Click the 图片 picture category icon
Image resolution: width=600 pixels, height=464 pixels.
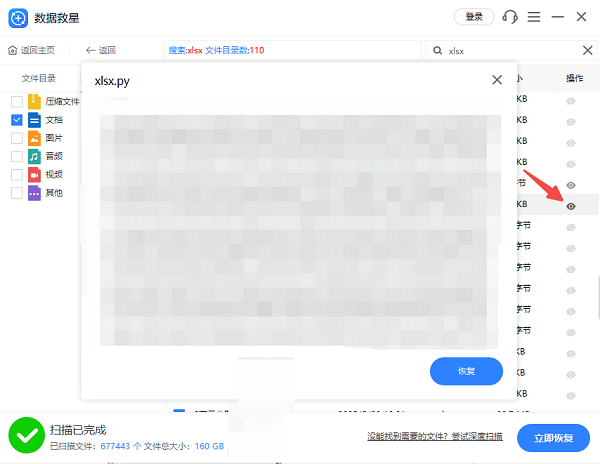[x=34, y=138]
